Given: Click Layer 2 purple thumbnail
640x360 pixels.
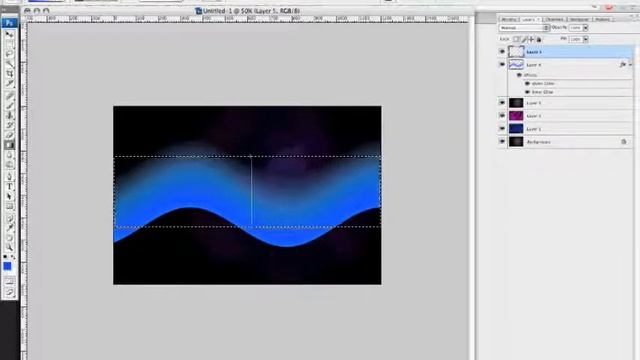Looking at the screenshot, I should (516, 116).
